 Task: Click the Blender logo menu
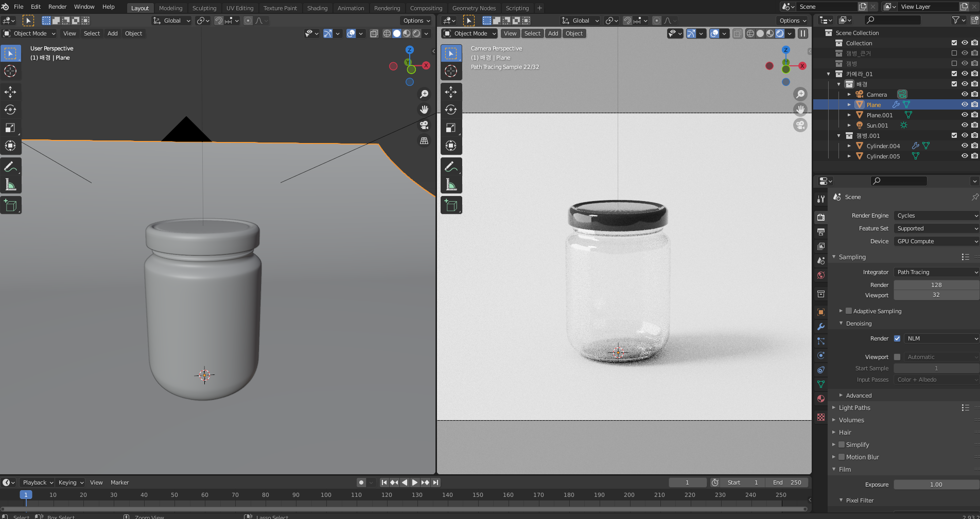pos(5,7)
